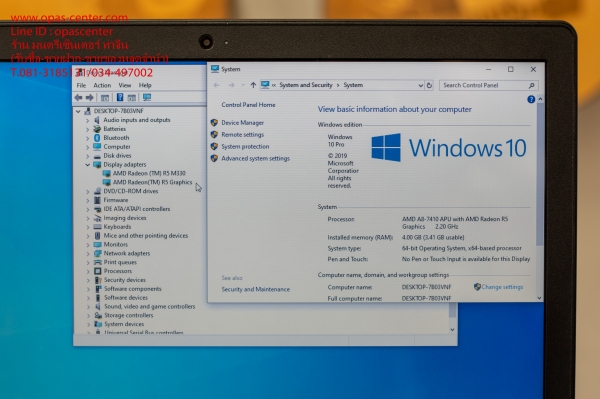The height and width of the screenshot is (399, 600).
Task: Click Refresh button beside address bar
Action: [x=429, y=85]
